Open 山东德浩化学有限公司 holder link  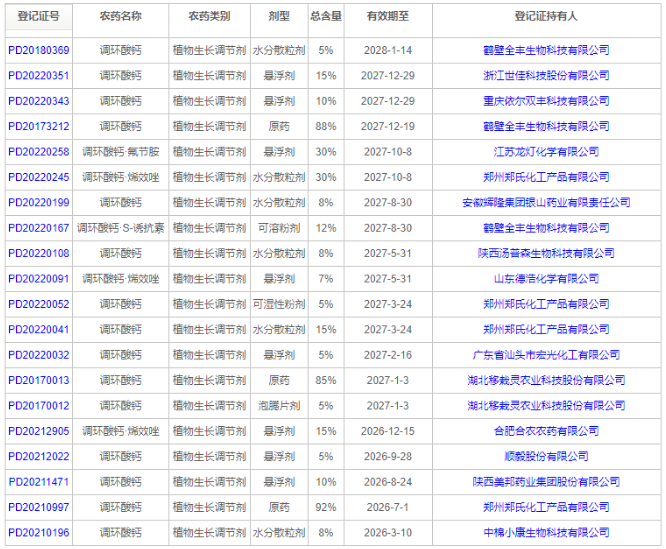pyautogui.click(x=546, y=279)
